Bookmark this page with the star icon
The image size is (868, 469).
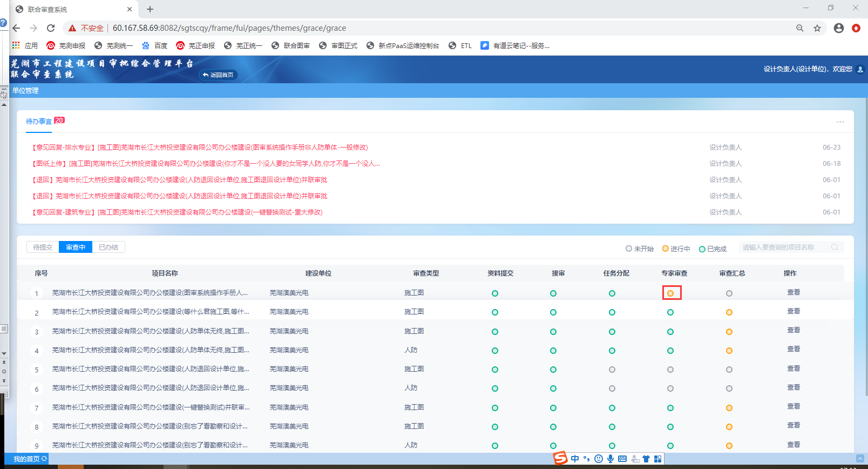(x=817, y=28)
